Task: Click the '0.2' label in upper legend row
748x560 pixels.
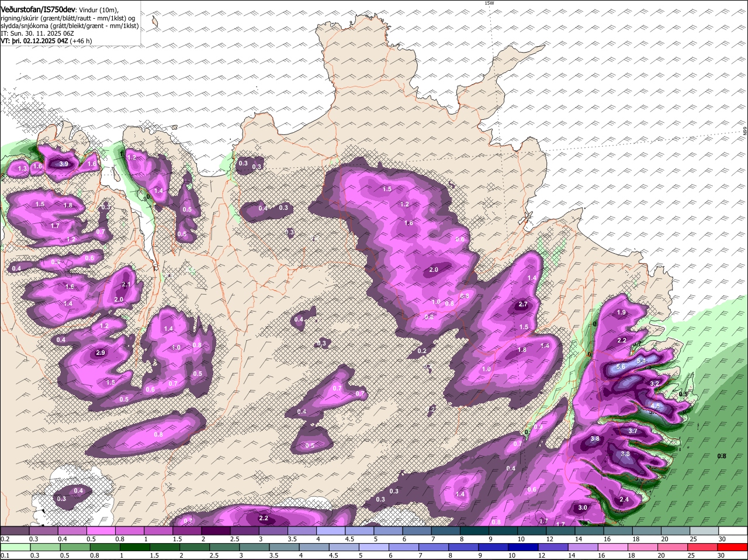Action: coord(5,539)
